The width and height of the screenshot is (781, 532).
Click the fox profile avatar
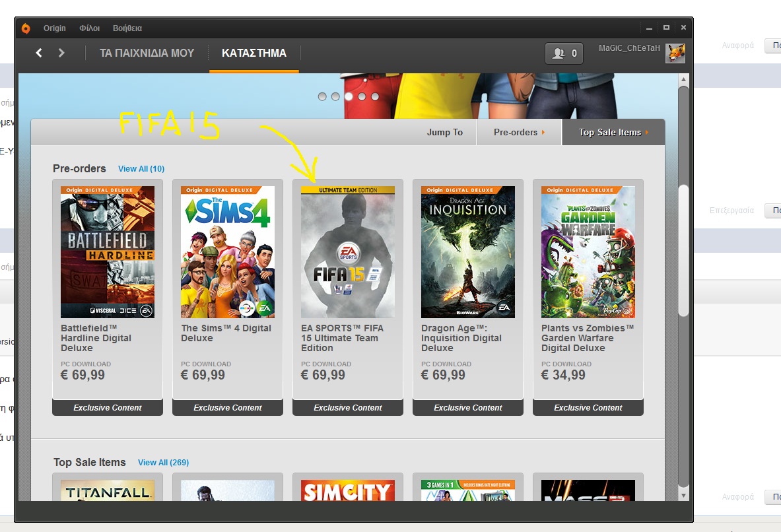click(675, 53)
